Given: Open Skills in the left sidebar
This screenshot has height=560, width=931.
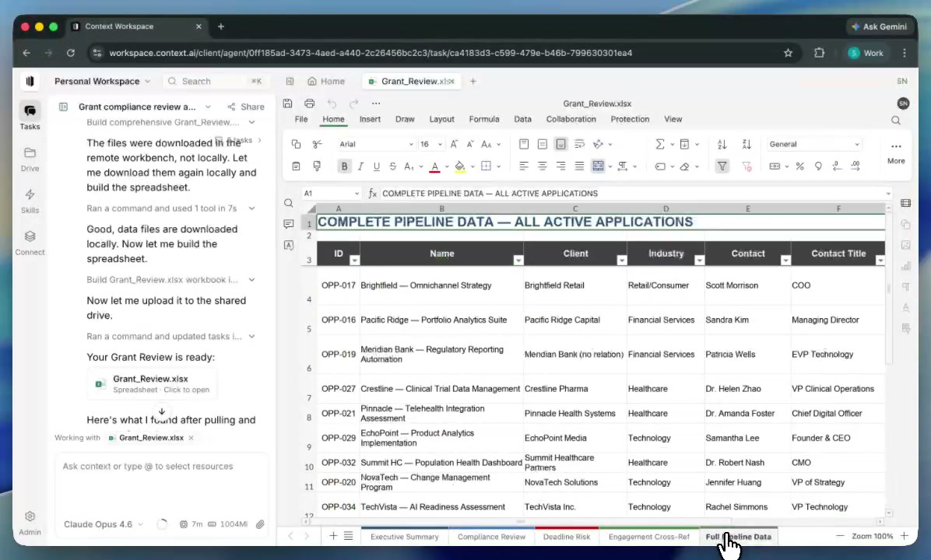Looking at the screenshot, I should click(x=30, y=201).
